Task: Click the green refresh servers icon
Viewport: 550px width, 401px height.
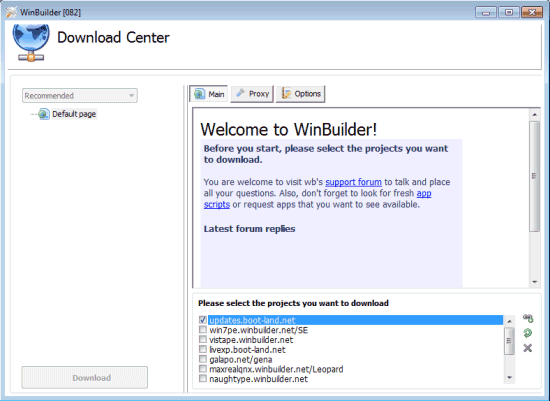Action: (x=528, y=333)
